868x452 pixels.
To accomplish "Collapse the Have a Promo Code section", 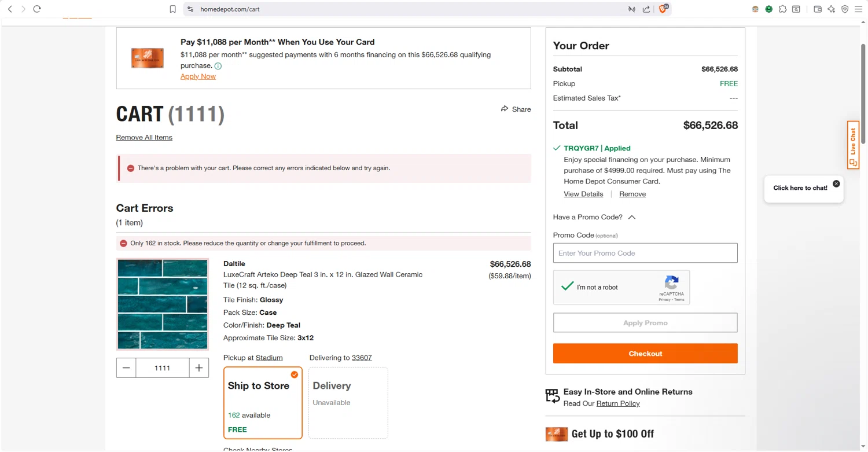I will (632, 217).
